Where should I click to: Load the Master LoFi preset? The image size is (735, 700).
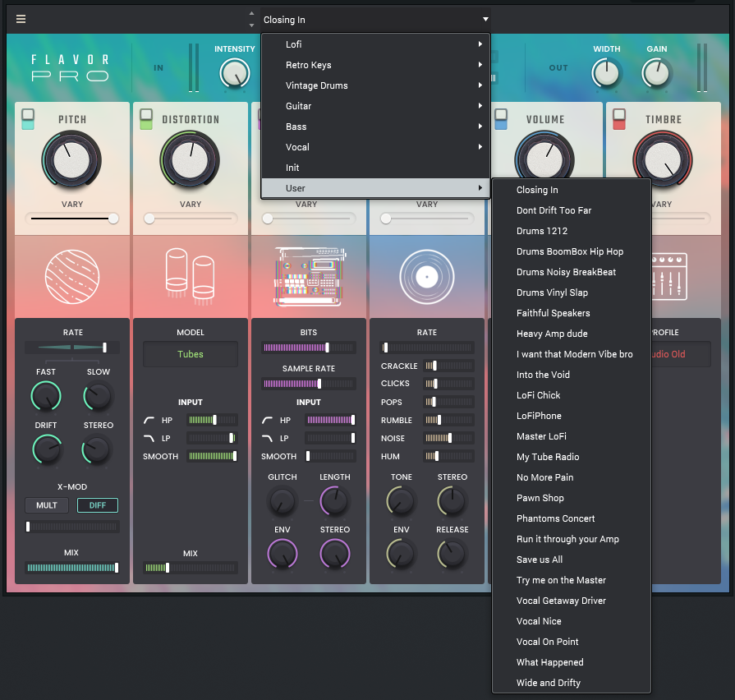point(572,436)
